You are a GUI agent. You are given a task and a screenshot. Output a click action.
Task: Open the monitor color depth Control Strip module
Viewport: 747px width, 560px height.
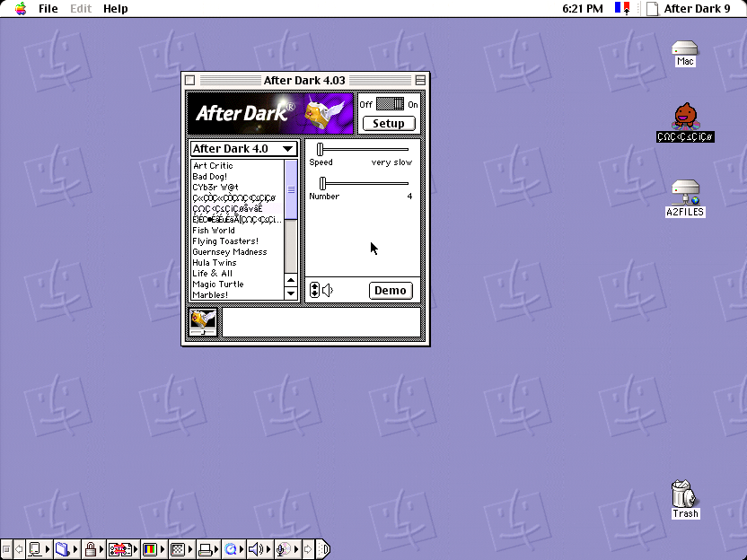(153, 549)
